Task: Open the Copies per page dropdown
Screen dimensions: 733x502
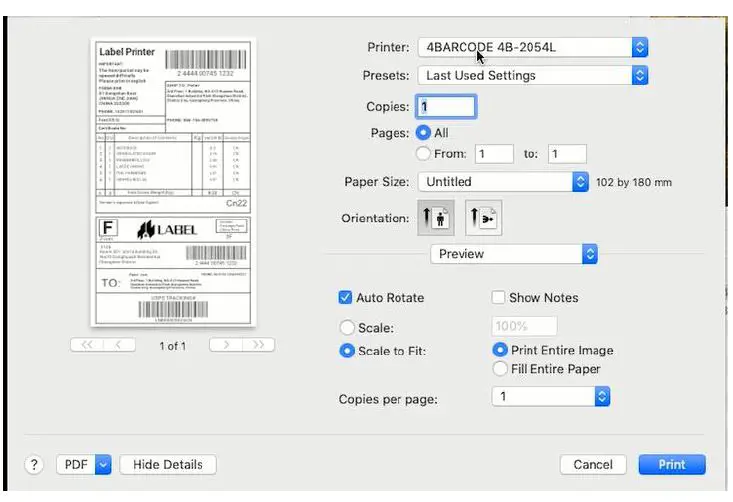Action: (x=551, y=396)
